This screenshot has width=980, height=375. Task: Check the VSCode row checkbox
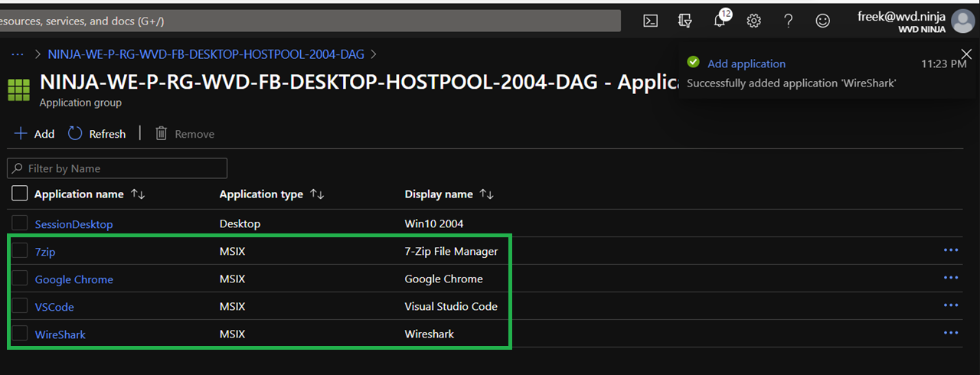pos(20,305)
